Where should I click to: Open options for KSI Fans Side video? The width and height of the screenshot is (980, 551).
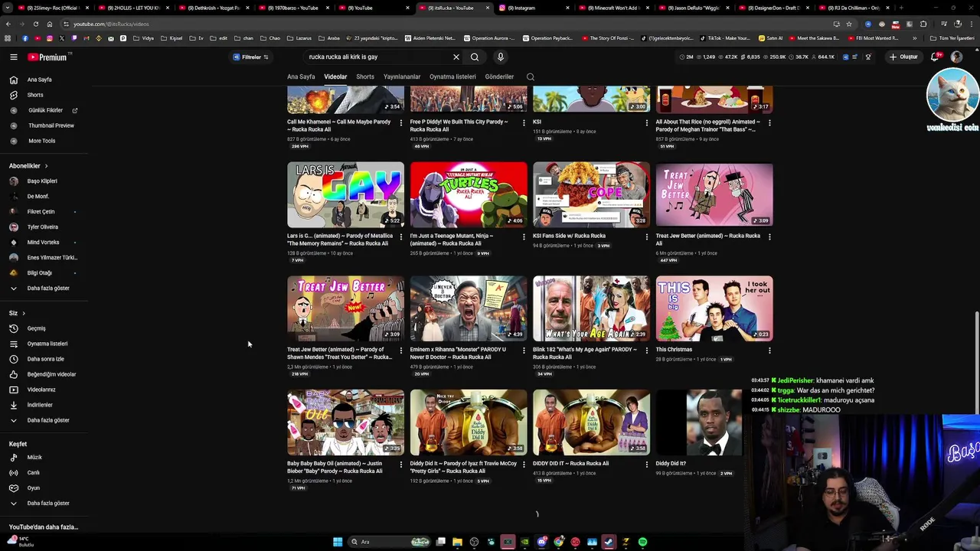point(646,236)
